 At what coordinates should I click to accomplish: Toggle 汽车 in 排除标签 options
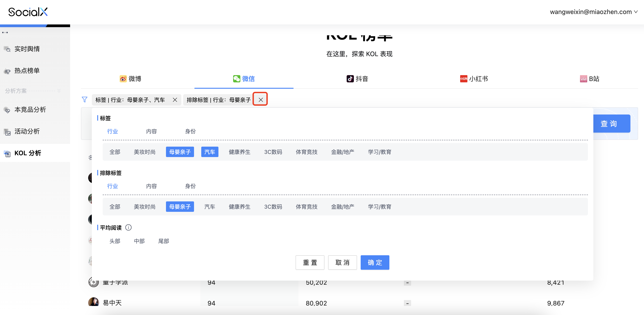[210, 207]
